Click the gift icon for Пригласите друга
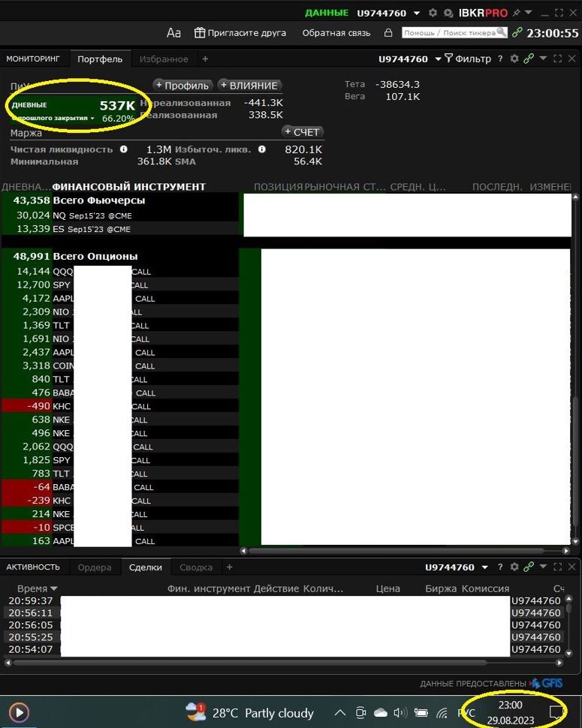 pos(200,32)
